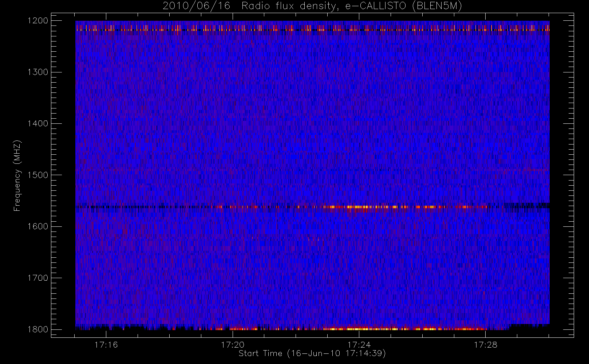Click the 17:16 time tick label
The height and width of the screenshot is (364, 589).
pyautogui.click(x=106, y=345)
